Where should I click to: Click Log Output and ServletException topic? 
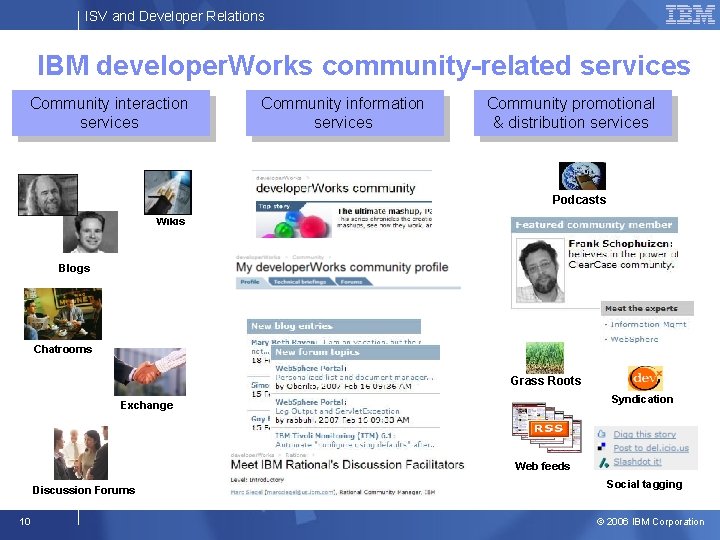click(337, 411)
